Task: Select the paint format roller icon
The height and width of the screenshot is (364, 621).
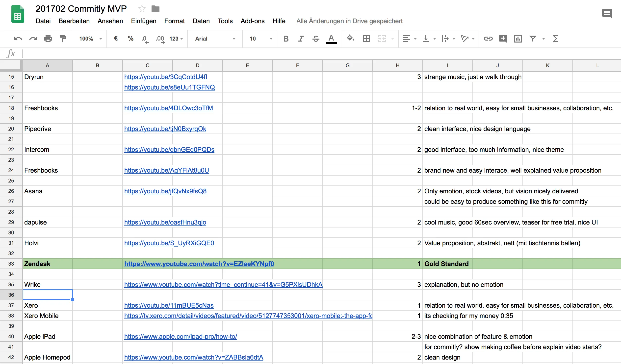Action: pyautogui.click(x=63, y=39)
